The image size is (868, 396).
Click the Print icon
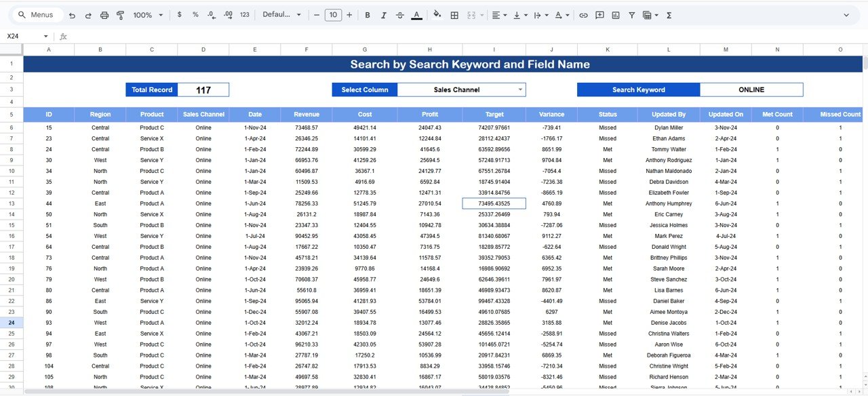click(x=104, y=15)
